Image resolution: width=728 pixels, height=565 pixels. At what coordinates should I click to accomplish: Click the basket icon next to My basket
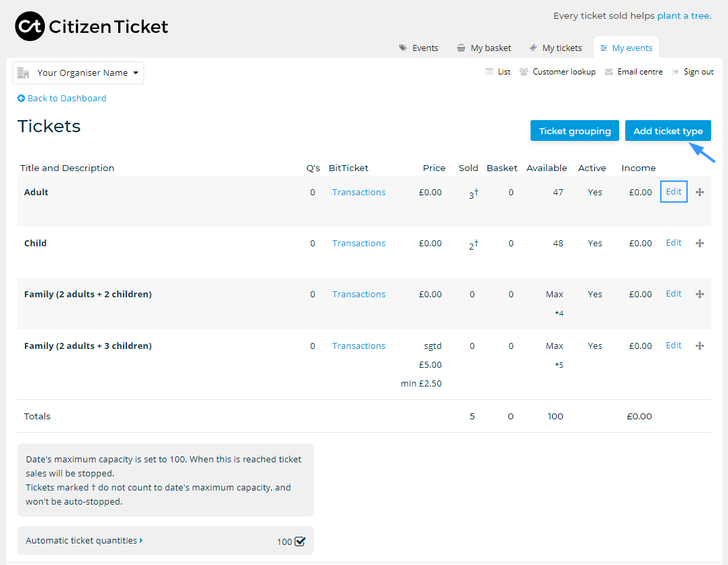click(x=461, y=47)
